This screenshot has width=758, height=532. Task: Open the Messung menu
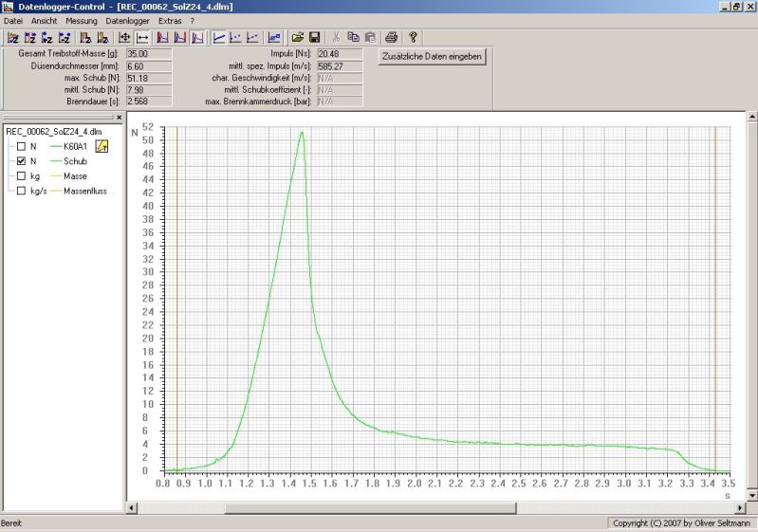pos(81,20)
